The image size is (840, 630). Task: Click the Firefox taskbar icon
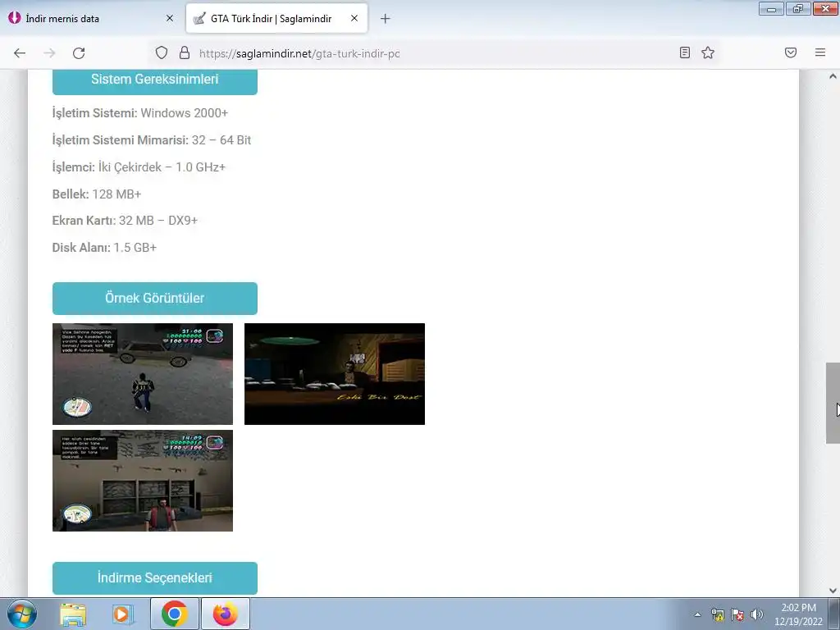point(225,614)
